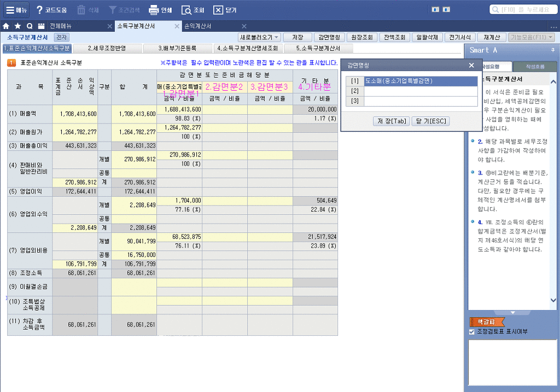
Task: Click the magnifier in F10 search box
Action: click(495, 10)
